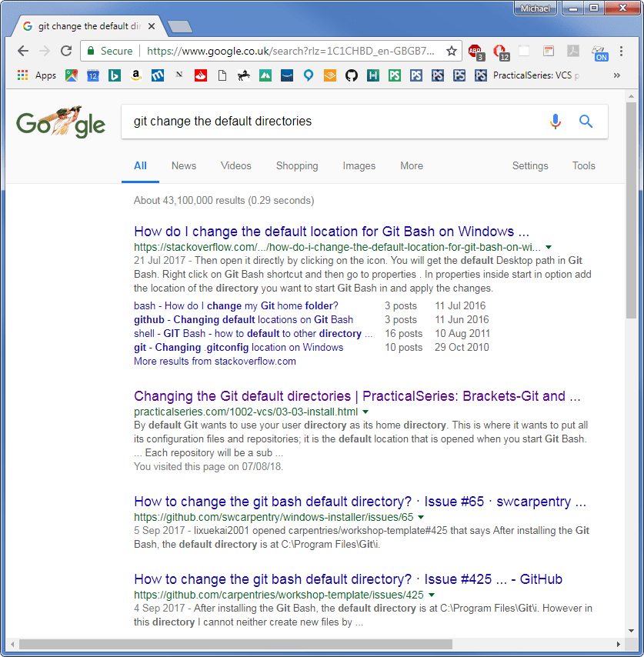Click the Google doodle logo
644x657 pixels.
tap(61, 122)
